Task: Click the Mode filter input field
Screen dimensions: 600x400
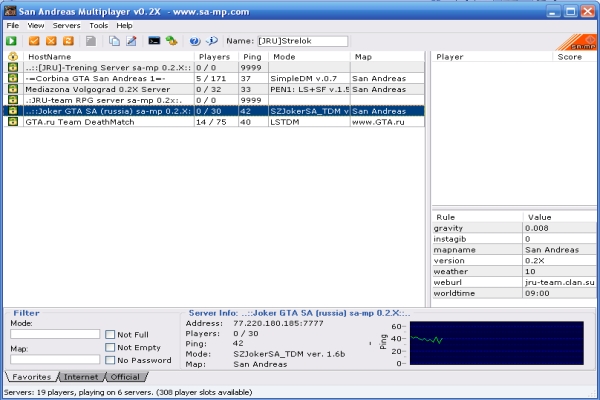Action: coord(55,334)
